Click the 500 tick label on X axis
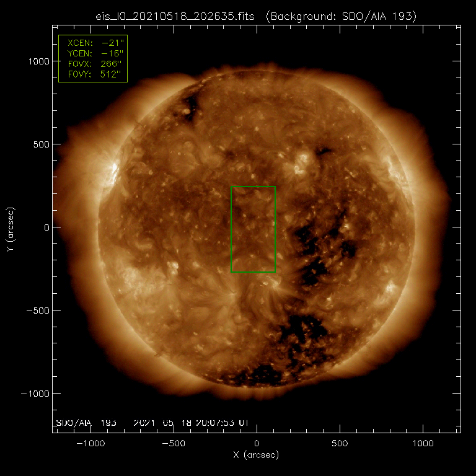 point(339,444)
